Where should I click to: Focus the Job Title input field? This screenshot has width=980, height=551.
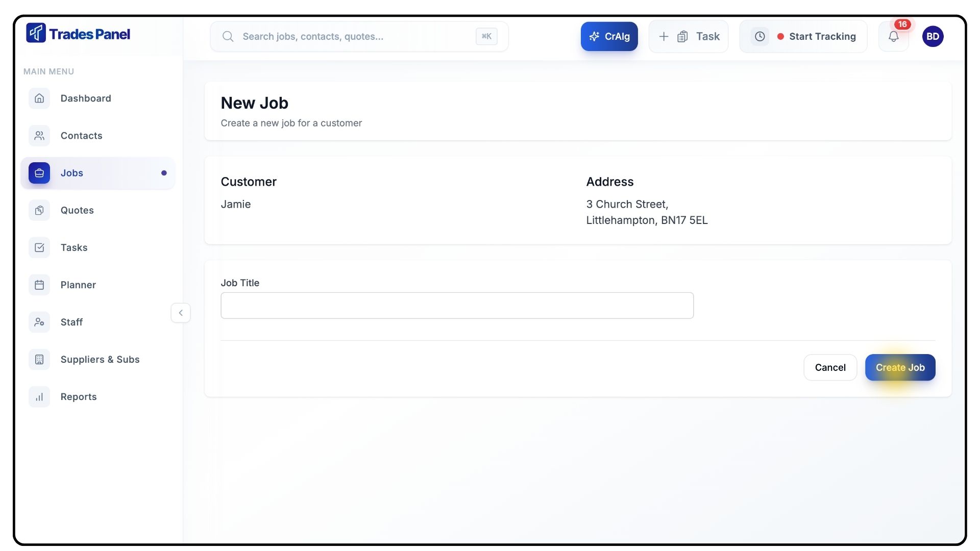(x=457, y=306)
